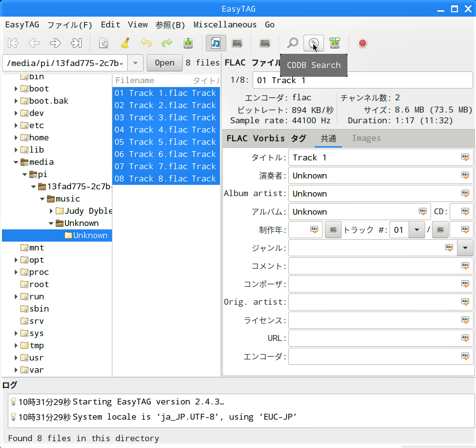Image resolution: width=476 pixels, height=448 pixels.
Task: Apply URL to selected files via Abc icon
Action: coord(465,338)
